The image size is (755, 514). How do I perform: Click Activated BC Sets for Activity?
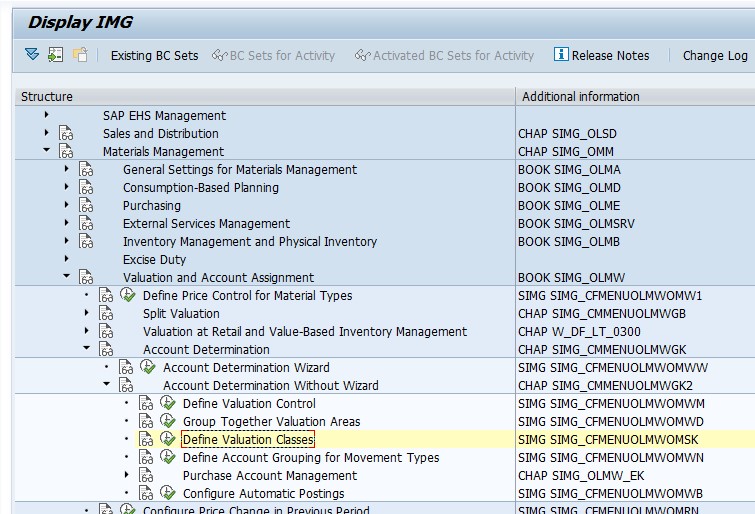(444, 56)
